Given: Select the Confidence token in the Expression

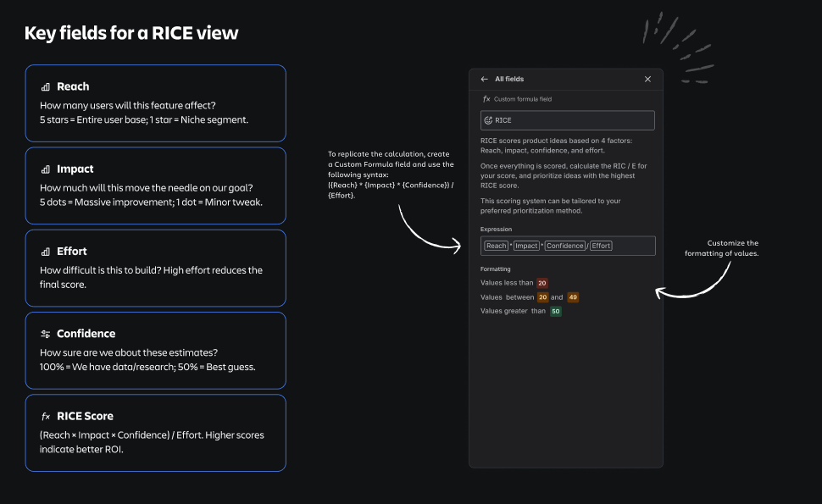Looking at the screenshot, I should [x=565, y=246].
